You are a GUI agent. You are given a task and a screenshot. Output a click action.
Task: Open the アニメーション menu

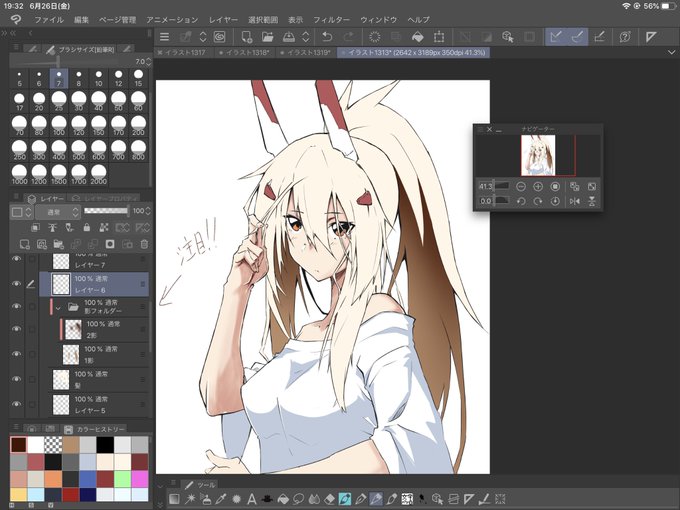[172, 20]
